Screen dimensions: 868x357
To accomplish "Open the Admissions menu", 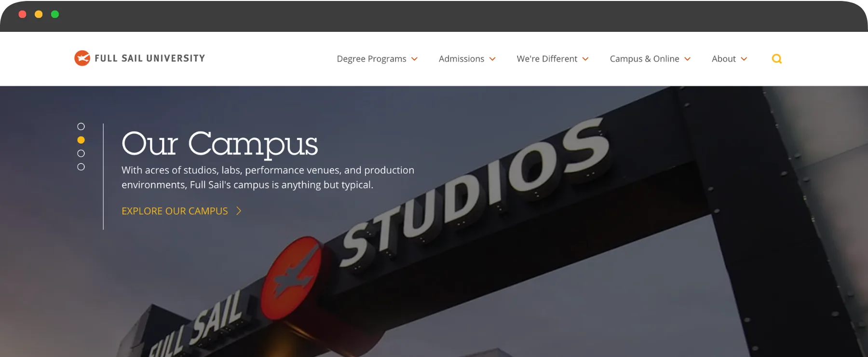I will pos(461,59).
